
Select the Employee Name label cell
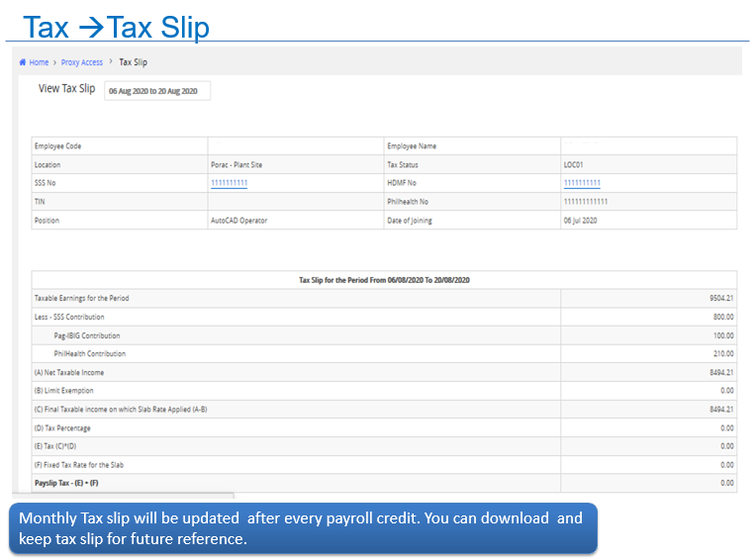473,146
